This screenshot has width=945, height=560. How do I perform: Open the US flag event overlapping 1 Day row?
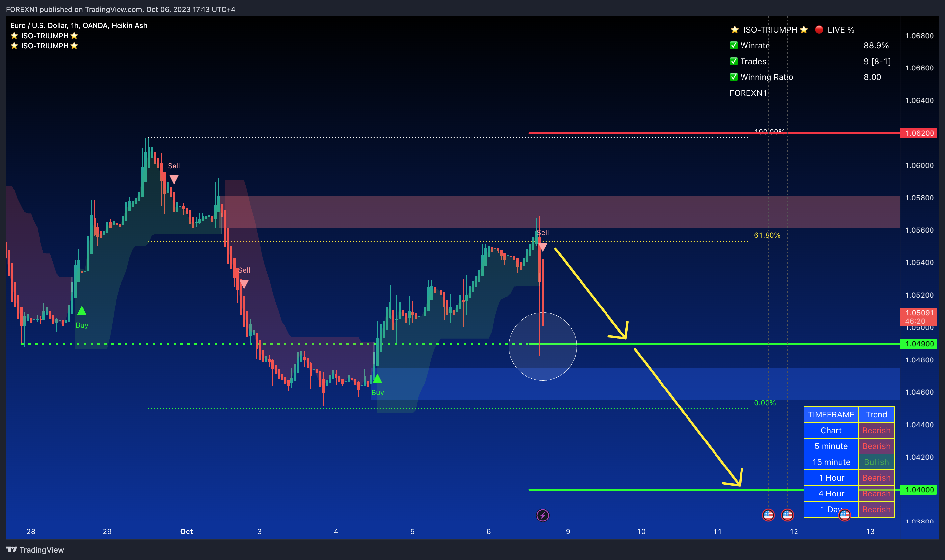coord(844,515)
